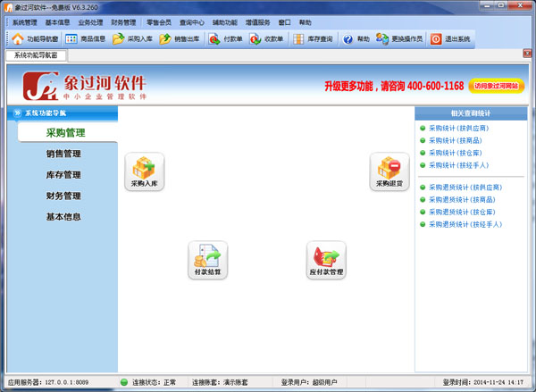Minimize the 象过河软件 window

pyautogui.click(x=487, y=5)
